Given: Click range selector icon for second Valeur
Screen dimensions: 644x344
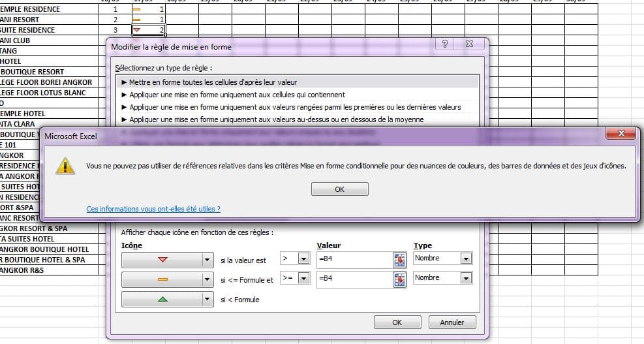Looking at the screenshot, I should (399, 279).
